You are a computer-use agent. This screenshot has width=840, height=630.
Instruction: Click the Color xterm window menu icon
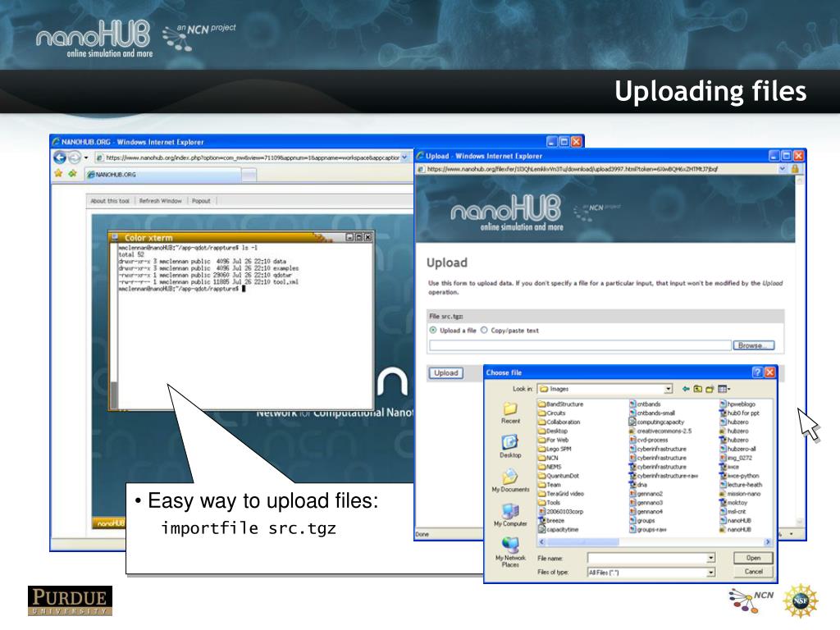[x=115, y=237]
